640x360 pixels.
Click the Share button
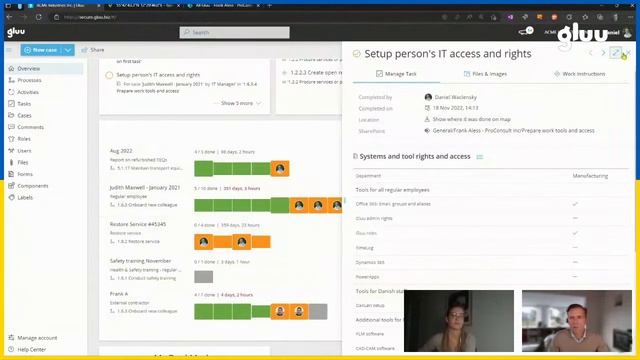click(x=93, y=50)
